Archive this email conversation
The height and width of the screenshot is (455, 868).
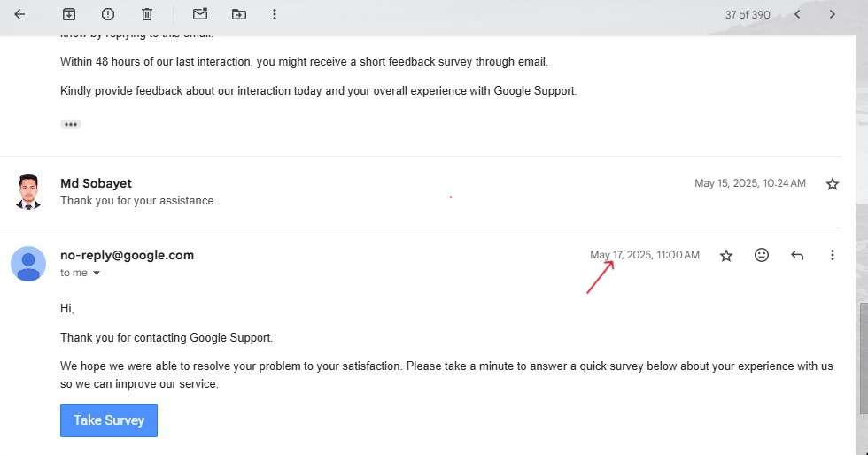(x=69, y=14)
